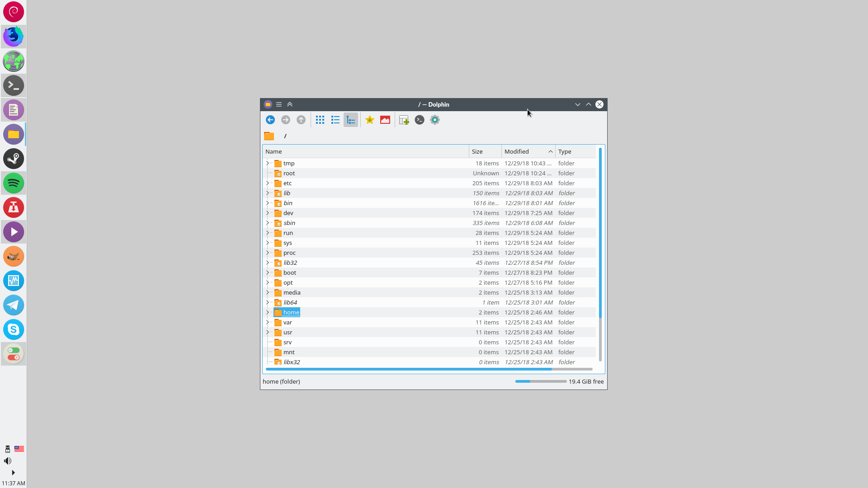
Task: Select the Details tree view mode
Action: [351, 120]
